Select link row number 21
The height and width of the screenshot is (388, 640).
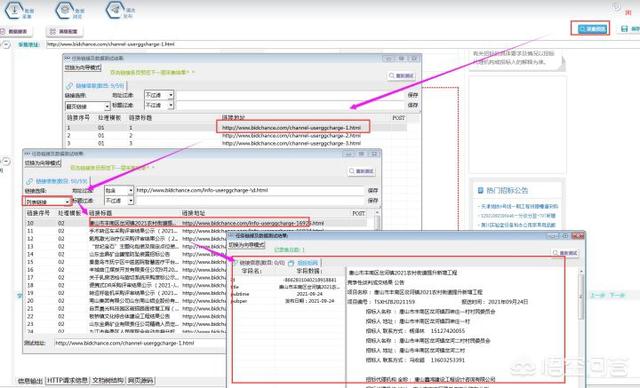[125, 308]
